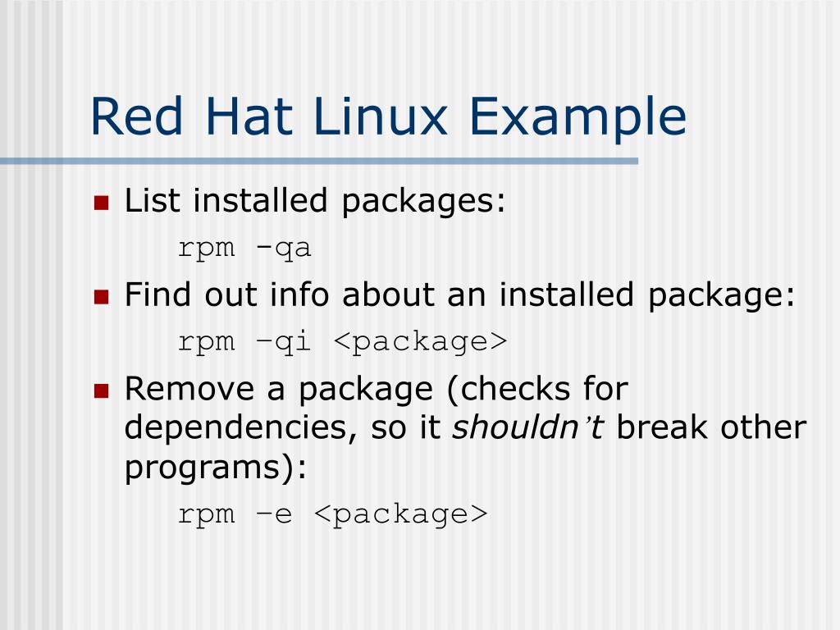
Task: Click the word Example in the title
Action: point(577,117)
